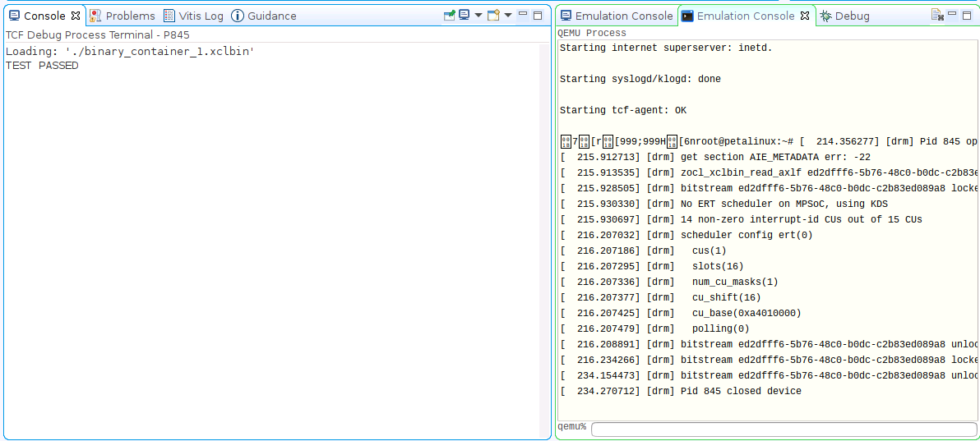Screen dimensions: 980x441
Task: Close the Console tab
Action: (x=76, y=16)
